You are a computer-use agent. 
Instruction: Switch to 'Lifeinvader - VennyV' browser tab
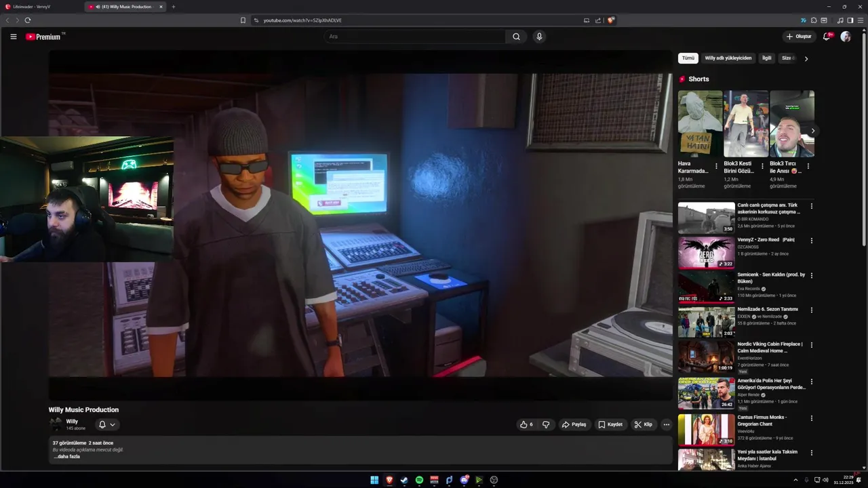[41, 7]
